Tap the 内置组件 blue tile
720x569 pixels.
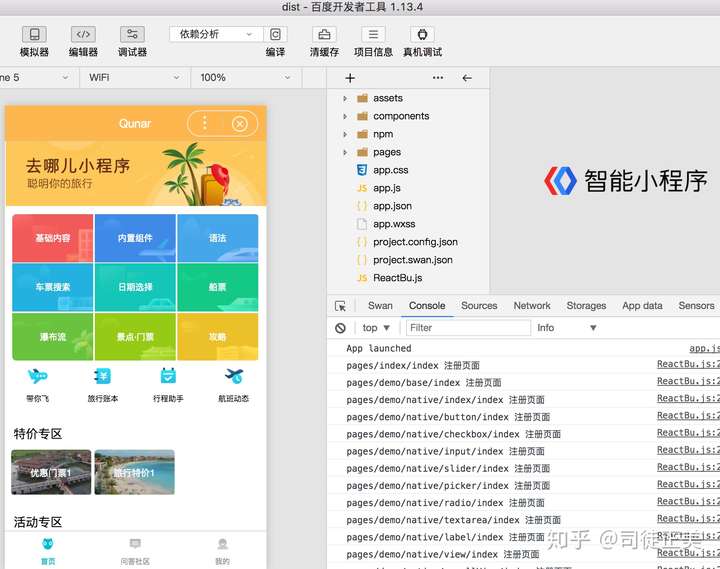click(135, 238)
